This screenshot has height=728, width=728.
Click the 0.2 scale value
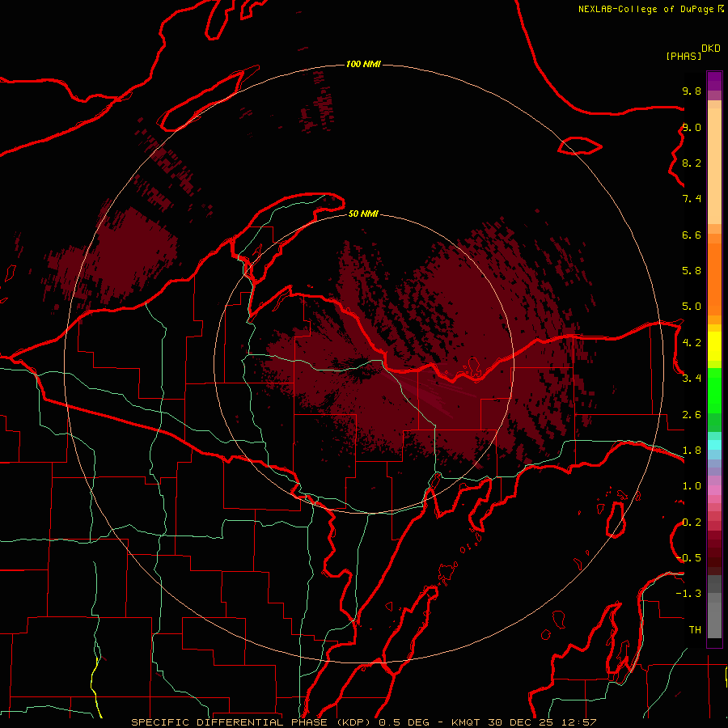pyautogui.click(x=692, y=523)
